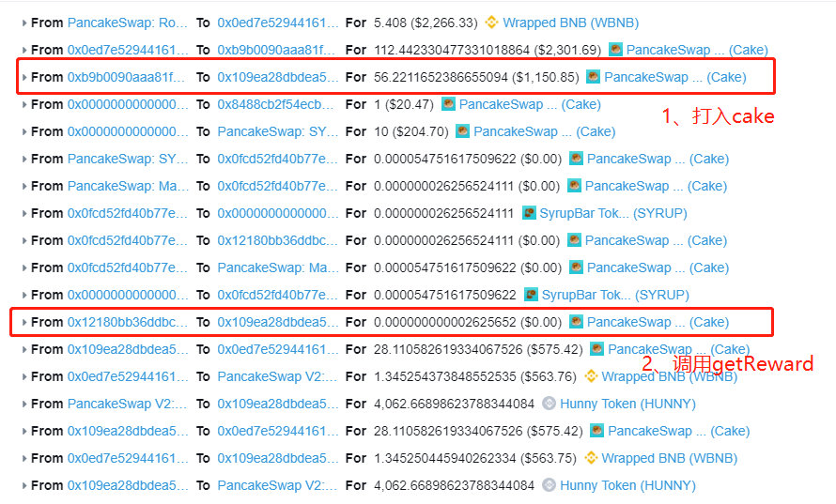Viewport: 836px width, 504px height.
Task: Click Cake icon in row to PancakeSwap: Ma…
Action: tap(576, 267)
